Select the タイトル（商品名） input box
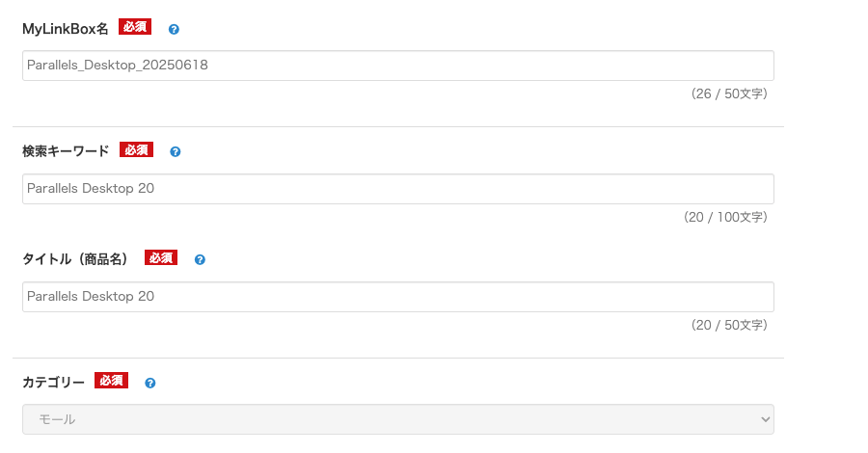868x453 pixels. tap(398, 297)
